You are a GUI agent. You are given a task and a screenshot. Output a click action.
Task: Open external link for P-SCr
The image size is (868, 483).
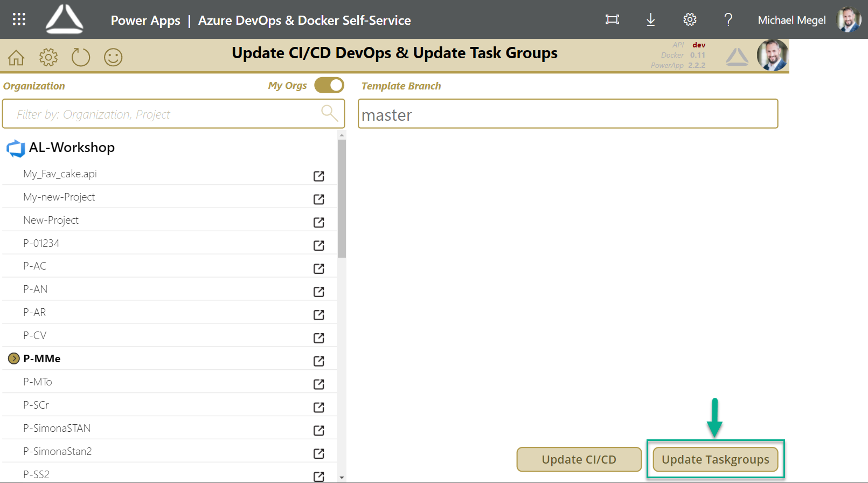[x=319, y=407]
